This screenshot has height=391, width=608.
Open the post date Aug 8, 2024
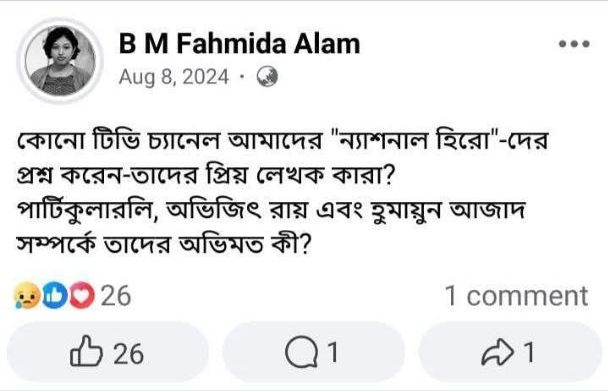tap(174, 77)
